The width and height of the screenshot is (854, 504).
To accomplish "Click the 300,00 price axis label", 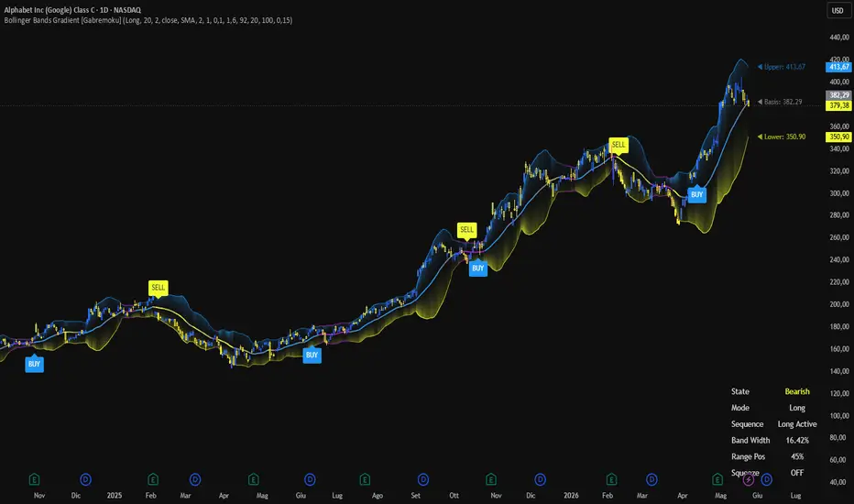I will point(839,192).
